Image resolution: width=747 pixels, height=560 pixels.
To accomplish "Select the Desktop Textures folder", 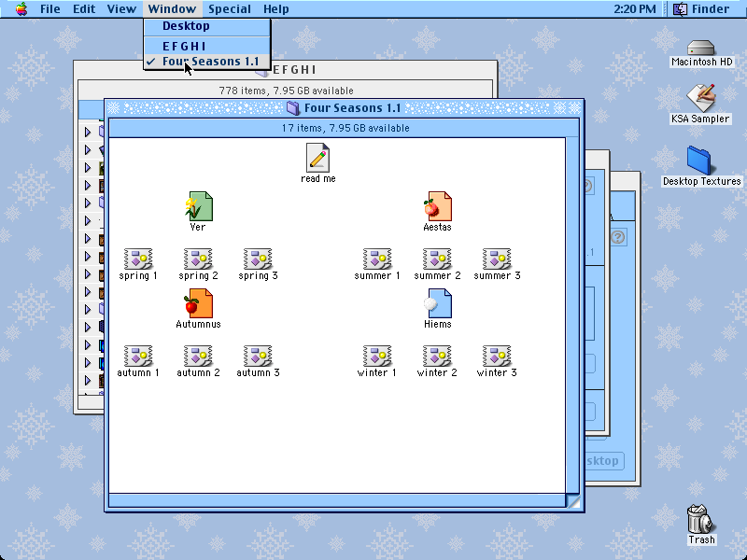I will pos(701,167).
